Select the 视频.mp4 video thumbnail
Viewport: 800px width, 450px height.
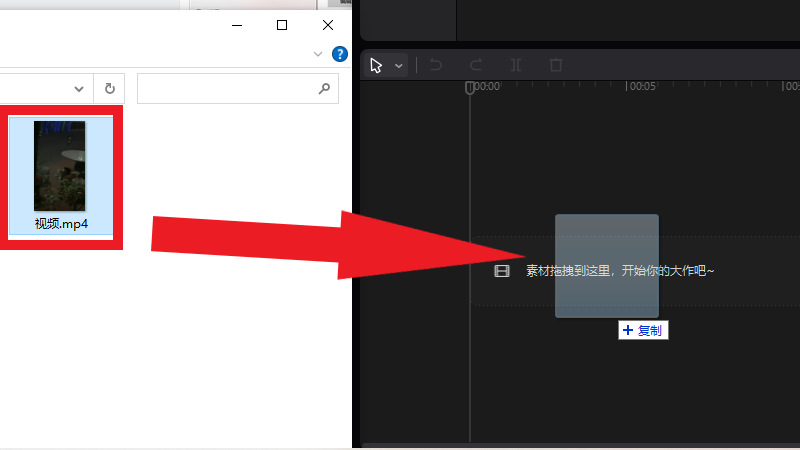pyautogui.click(x=60, y=165)
